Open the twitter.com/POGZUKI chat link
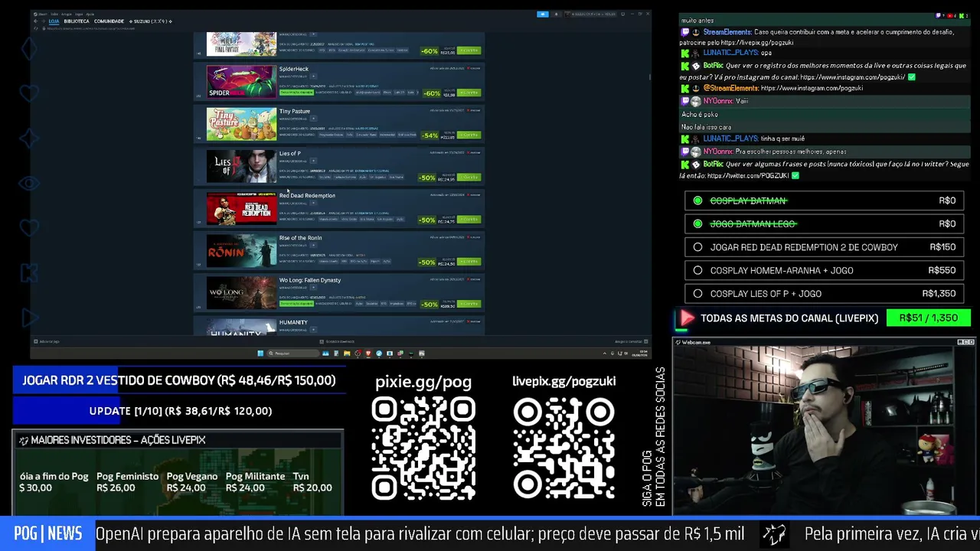The width and height of the screenshot is (980, 551). point(748,176)
